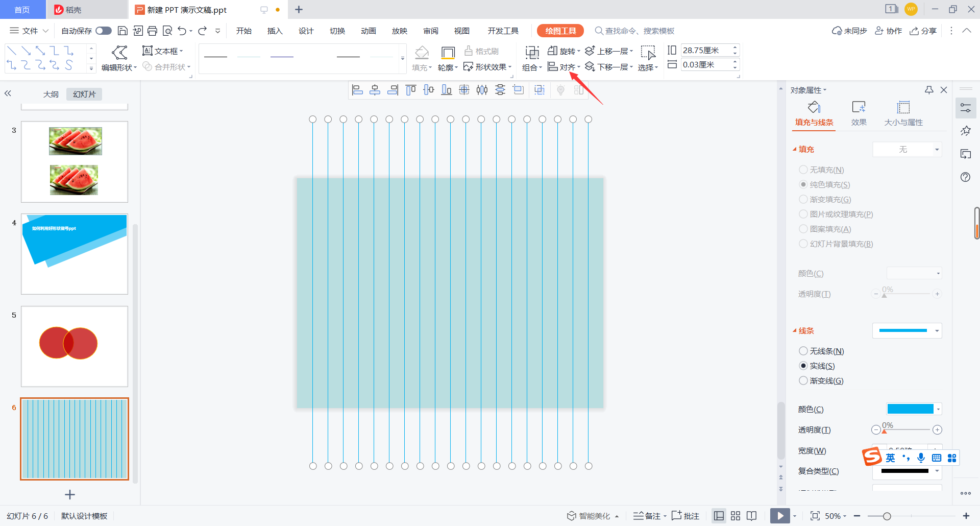Select Solid Line (实线) radio button

[803, 366]
